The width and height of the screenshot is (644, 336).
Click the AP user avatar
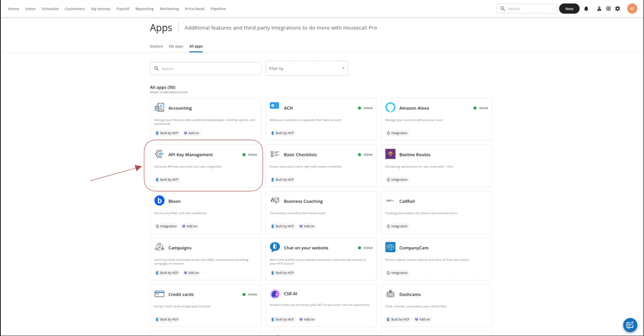click(632, 9)
